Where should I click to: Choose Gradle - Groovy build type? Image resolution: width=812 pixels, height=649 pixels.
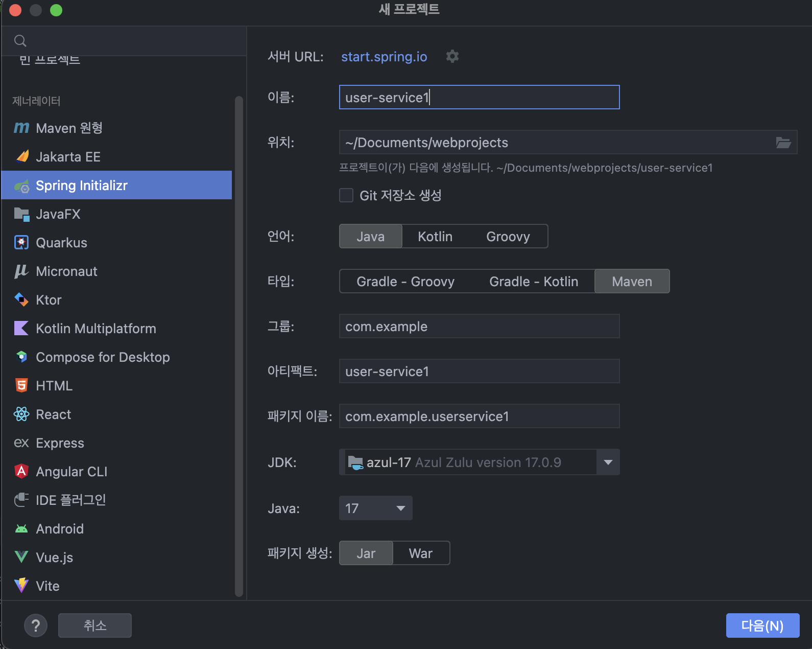pyautogui.click(x=405, y=282)
